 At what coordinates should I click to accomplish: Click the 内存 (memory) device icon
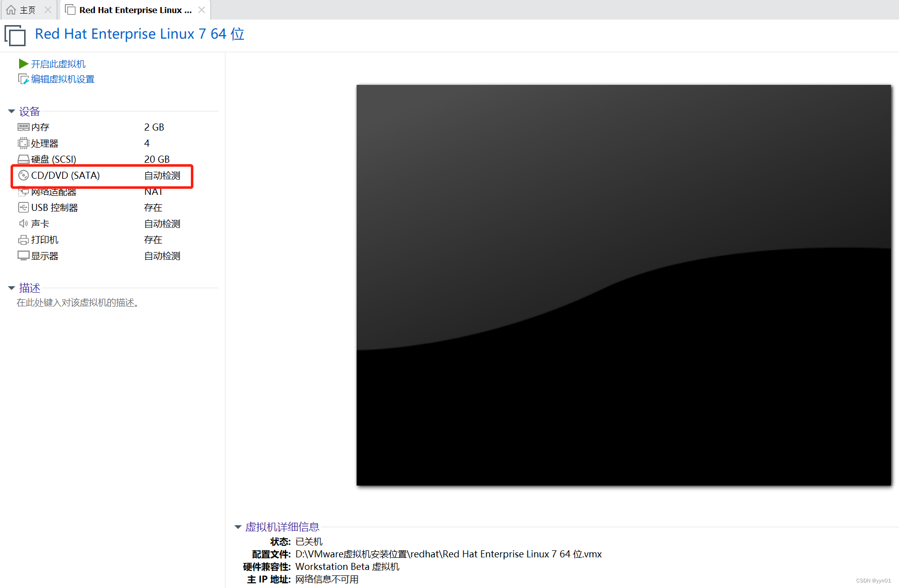(x=24, y=127)
